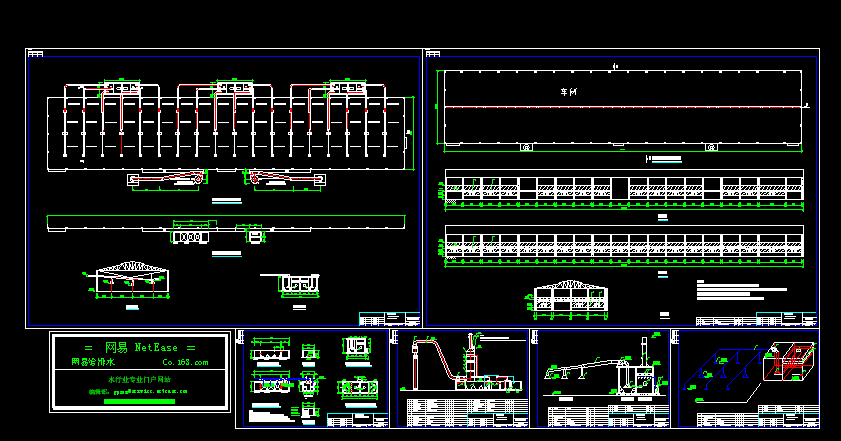Select the tank details sheet with small plans
Screen dimensions: 841x441
(x=313, y=379)
